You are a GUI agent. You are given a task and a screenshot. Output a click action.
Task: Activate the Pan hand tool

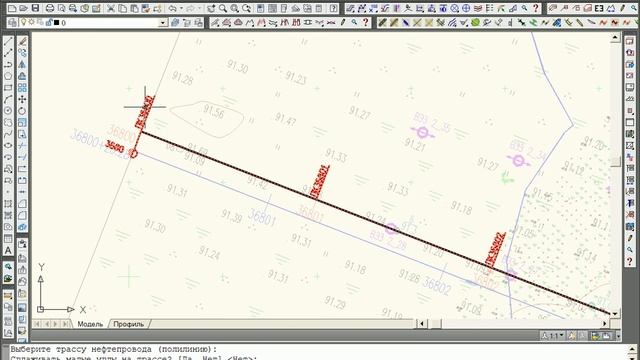pyautogui.click(x=211, y=8)
